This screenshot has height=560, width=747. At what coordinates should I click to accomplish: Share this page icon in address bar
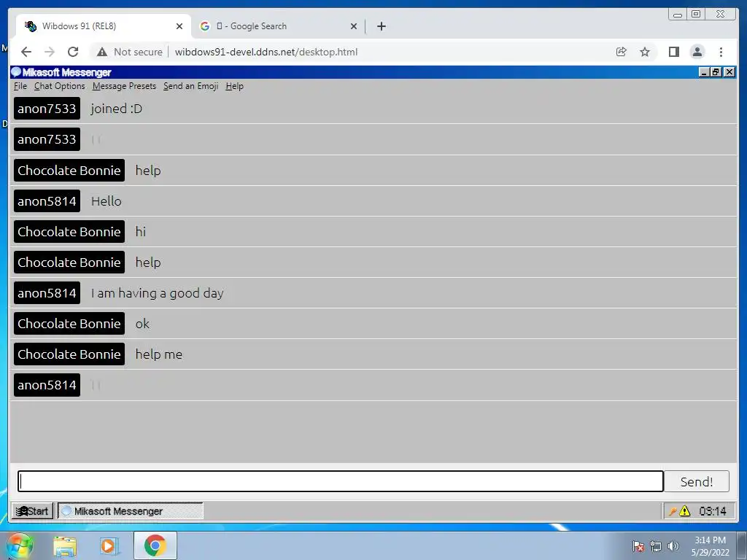pyautogui.click(x=622, y=52)
